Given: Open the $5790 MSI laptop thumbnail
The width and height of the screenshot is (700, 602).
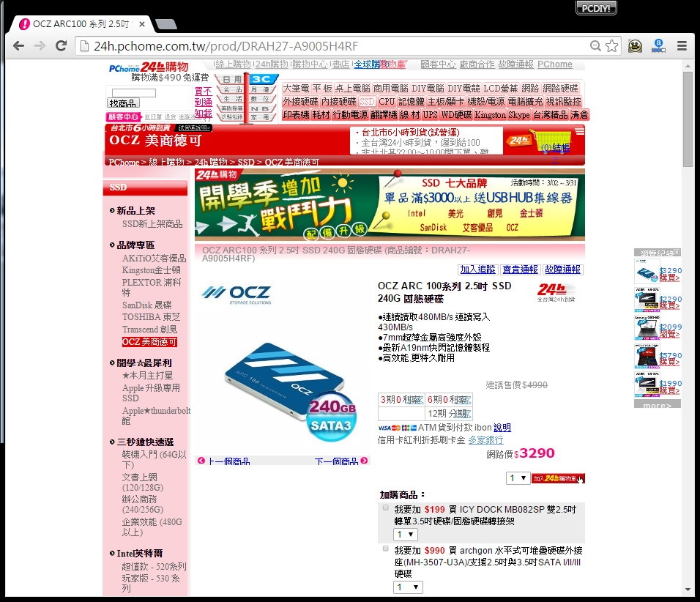Looking at the screenshot, I should point(647,356).
